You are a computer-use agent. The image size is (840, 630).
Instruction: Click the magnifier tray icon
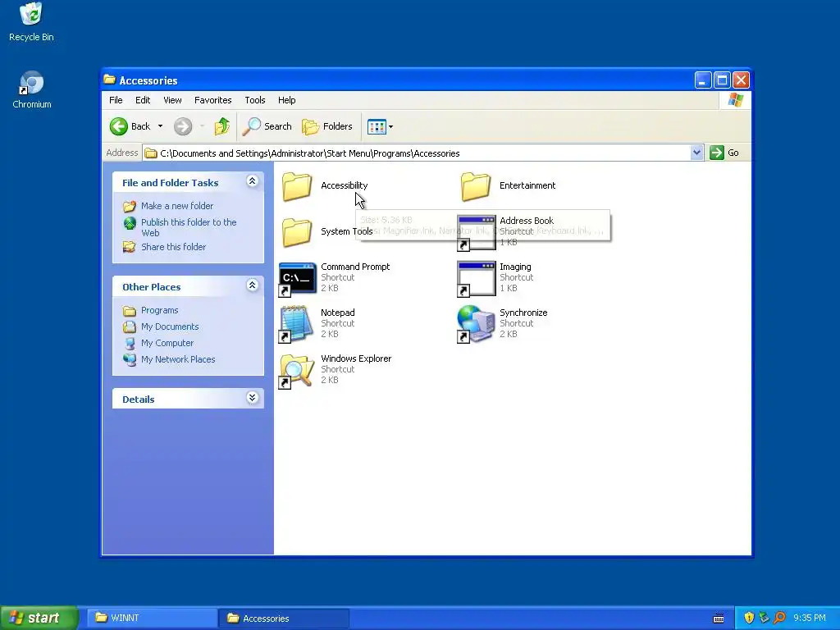tap(779, 619)
